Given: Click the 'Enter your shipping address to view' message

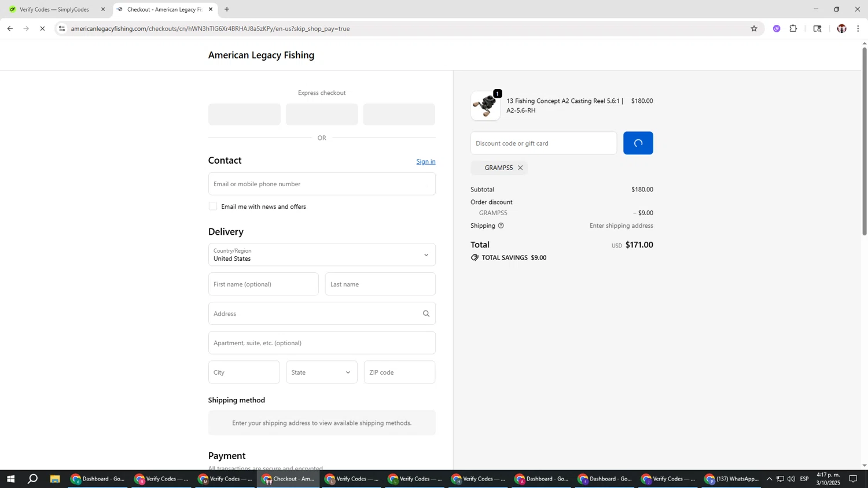Looking at the screenshot, I should [x=322, y=423].
